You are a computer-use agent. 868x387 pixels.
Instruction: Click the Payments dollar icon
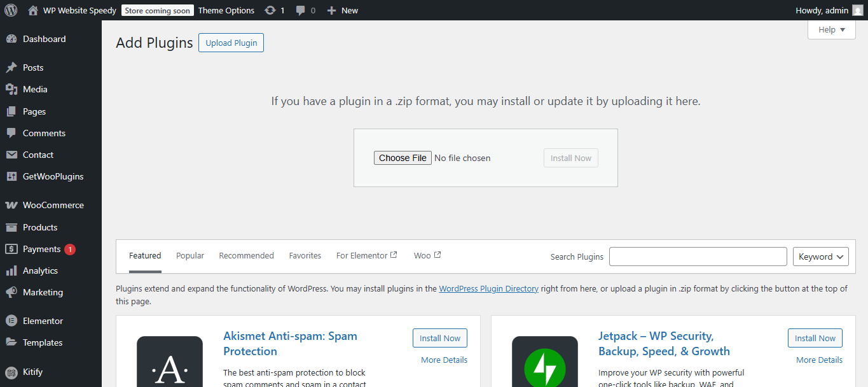pos(11,249)
